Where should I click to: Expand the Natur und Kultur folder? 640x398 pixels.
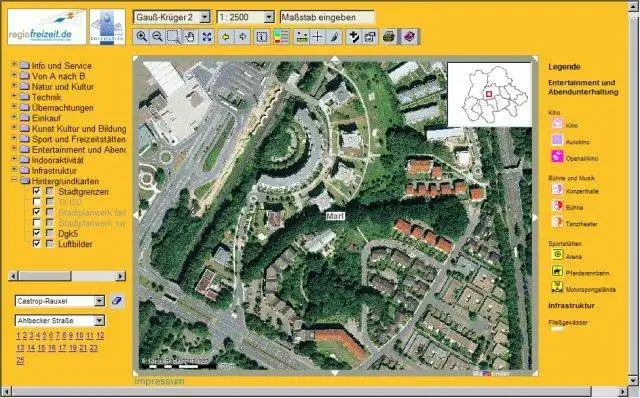14,86
